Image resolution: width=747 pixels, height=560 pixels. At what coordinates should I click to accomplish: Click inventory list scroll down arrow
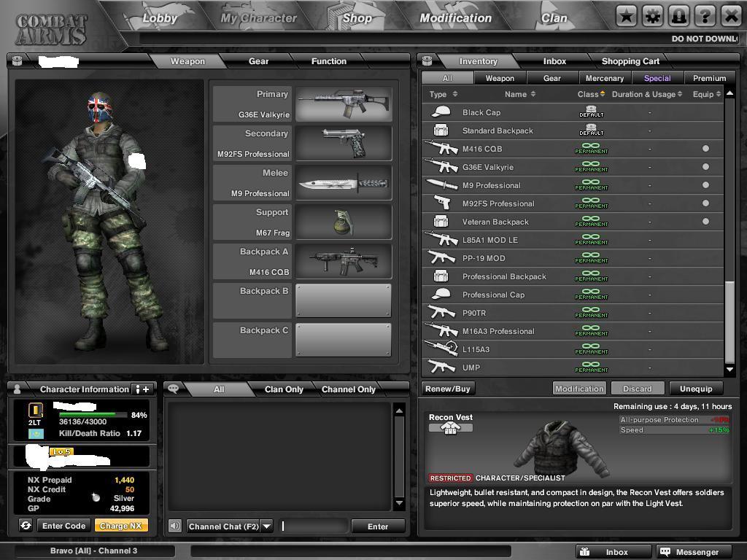coord(729,369)
